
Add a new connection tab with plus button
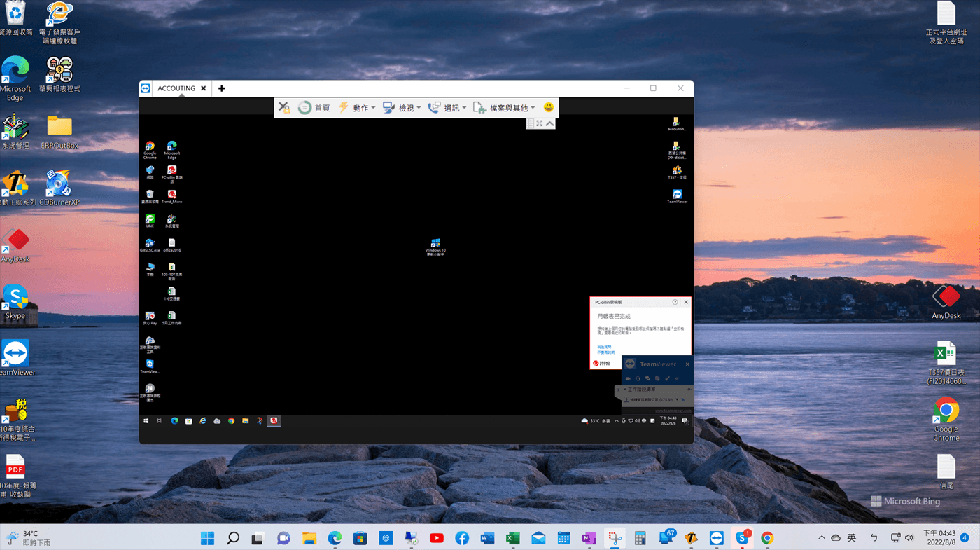pos(222,88)
